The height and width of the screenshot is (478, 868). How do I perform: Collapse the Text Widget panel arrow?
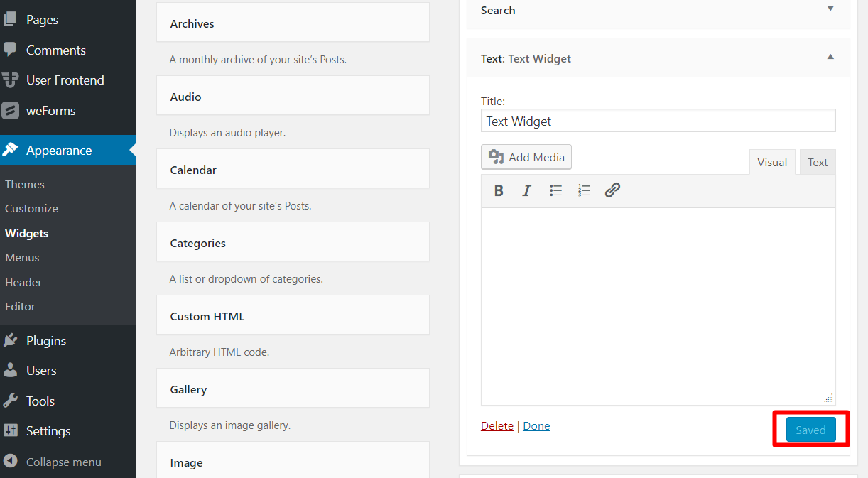(830, 57)
